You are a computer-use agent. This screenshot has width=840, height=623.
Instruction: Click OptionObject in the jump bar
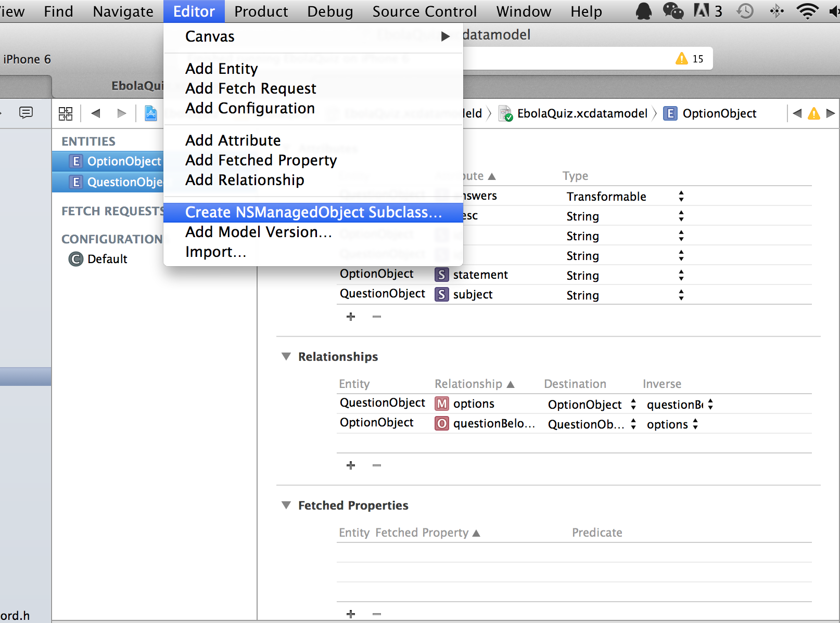(x=710, y=113)
